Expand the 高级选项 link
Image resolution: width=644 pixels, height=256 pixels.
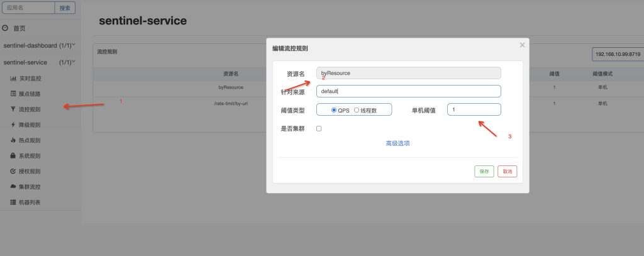click(x=397, y=143)
